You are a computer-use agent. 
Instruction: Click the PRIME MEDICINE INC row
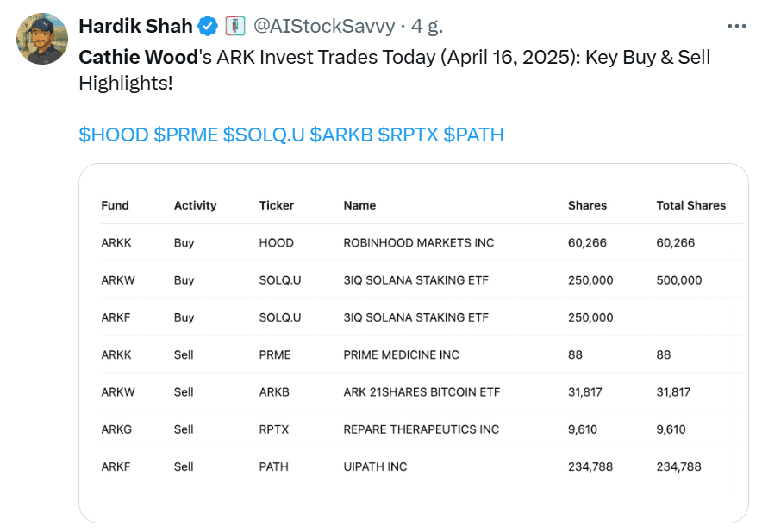point(422,354)
